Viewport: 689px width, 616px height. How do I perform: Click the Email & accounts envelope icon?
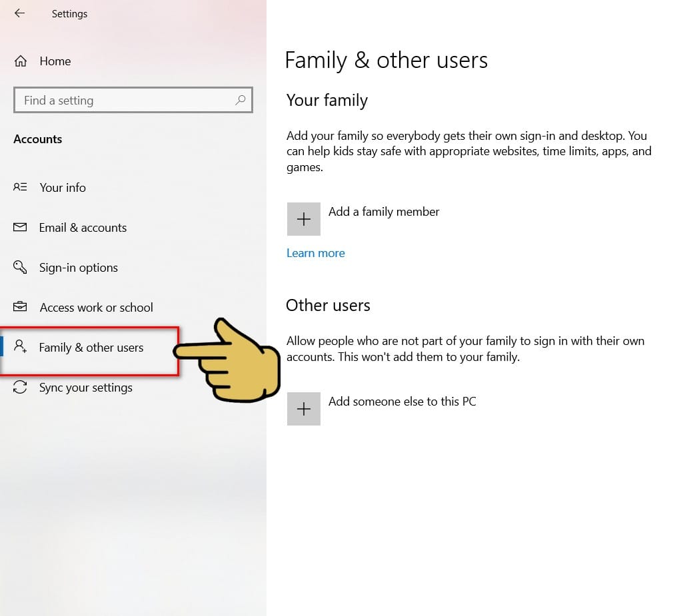click(20, 227)
